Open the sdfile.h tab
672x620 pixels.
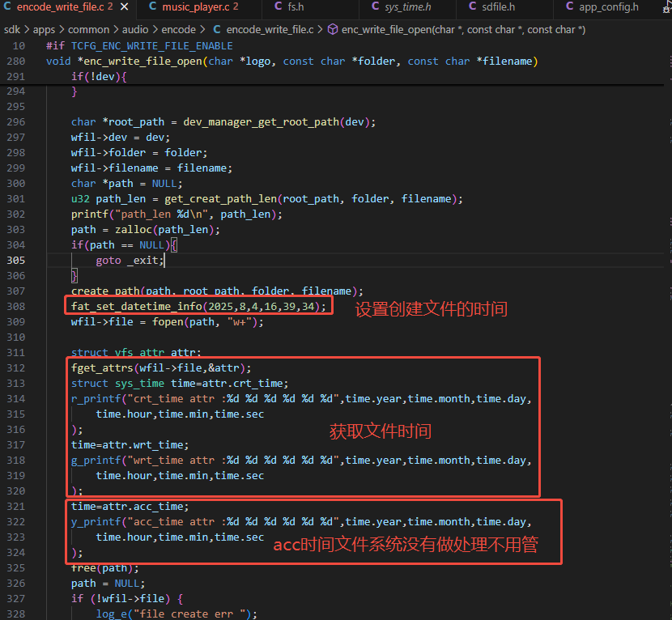coord(499,6)
